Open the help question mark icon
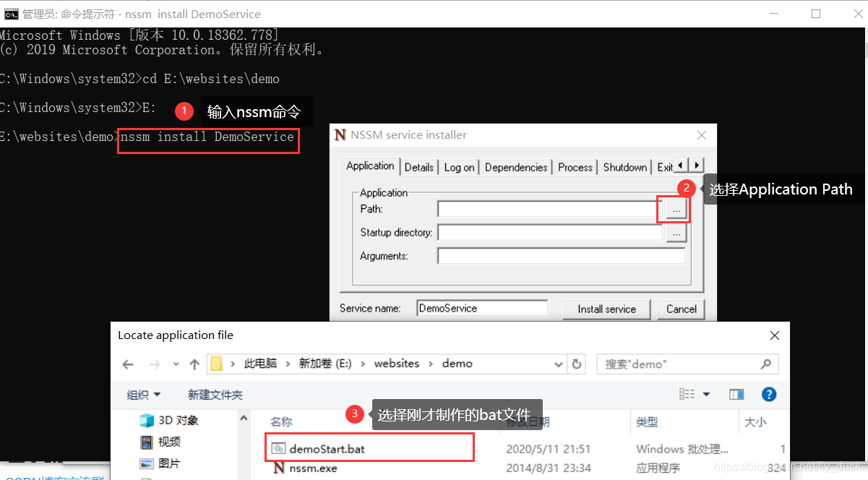This screenshot has width=868, height=480. 769,395
